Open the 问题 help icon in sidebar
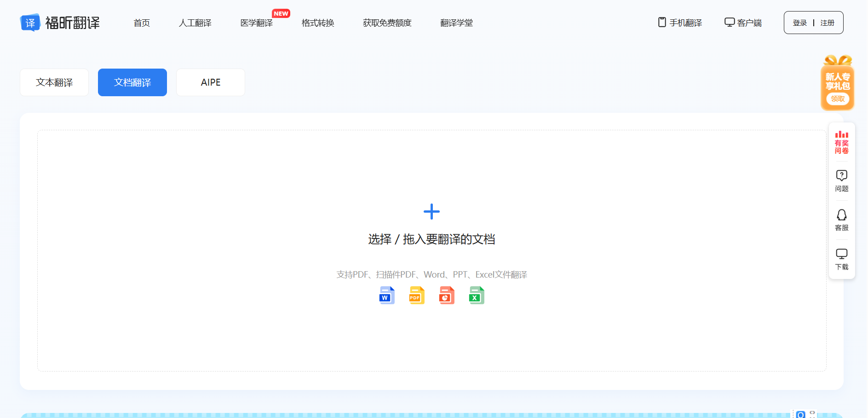The image size is (868, 418). click(x=841, y=181)
